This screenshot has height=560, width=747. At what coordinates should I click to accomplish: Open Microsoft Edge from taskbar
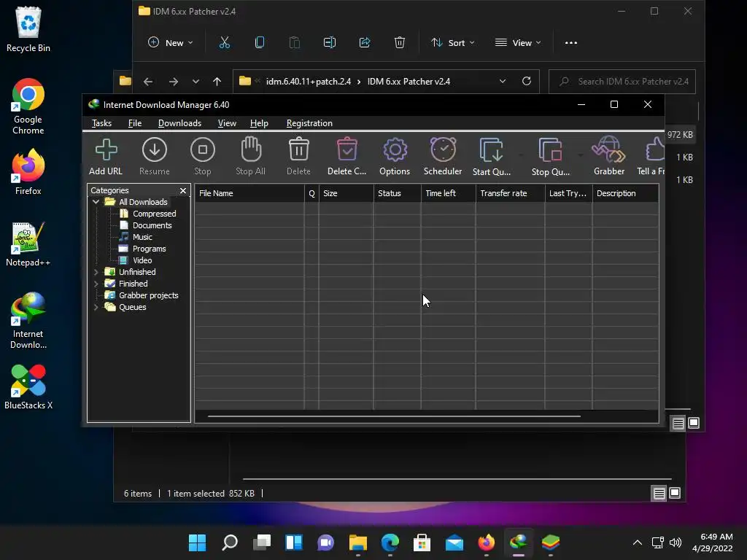pyautogui.click(x=390, y=542)
